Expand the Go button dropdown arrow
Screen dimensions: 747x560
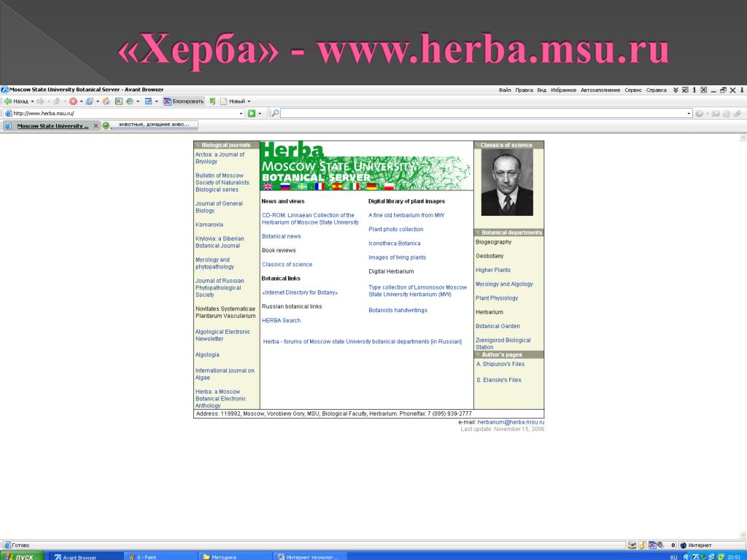(x=260, y=114)
